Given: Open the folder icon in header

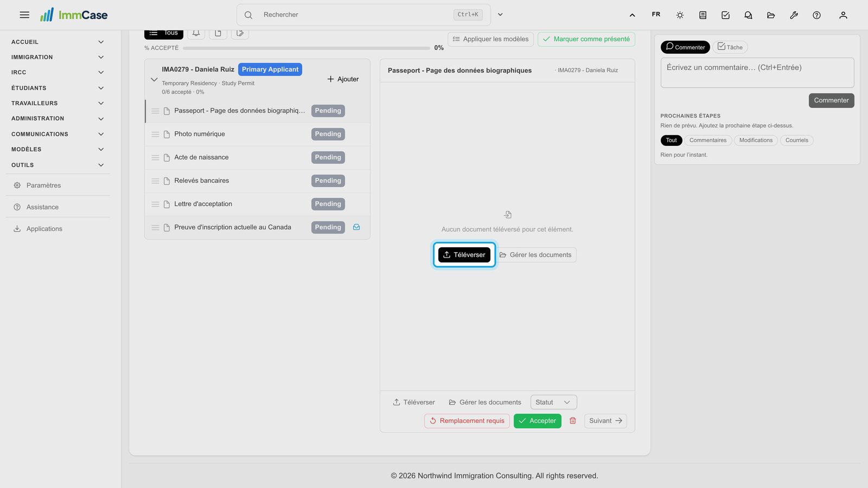Looking at the screenshot, I should tap(771, 15).
